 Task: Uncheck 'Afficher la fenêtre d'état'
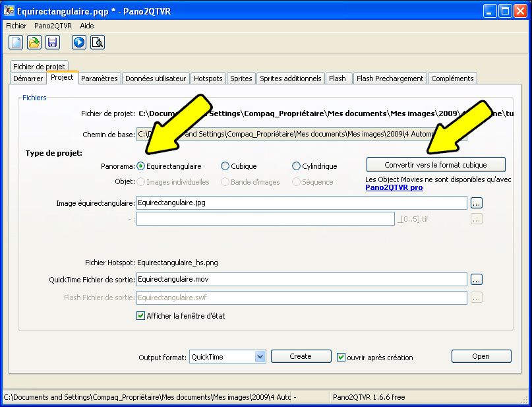[140, 316]
